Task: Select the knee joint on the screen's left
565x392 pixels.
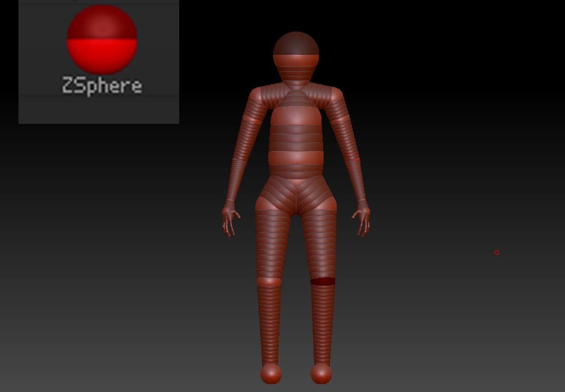Action: (x=269, y=281)
